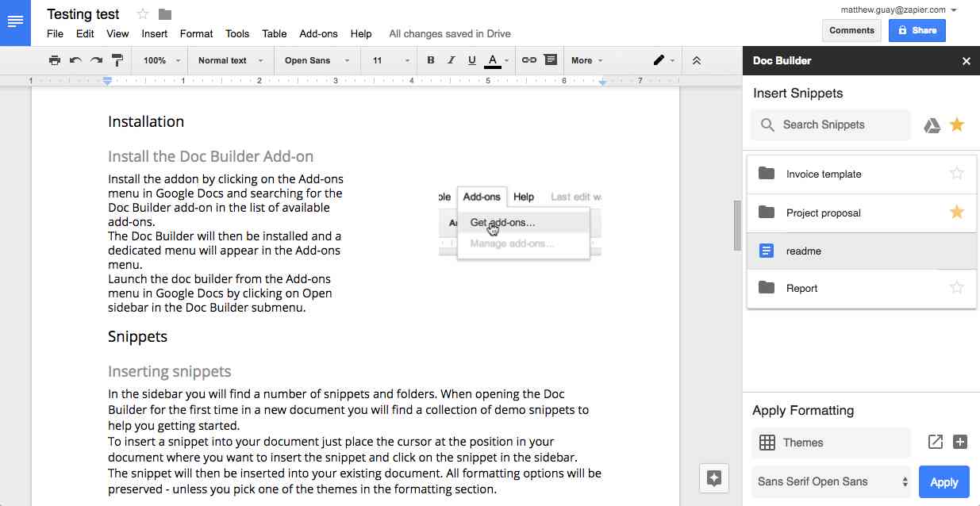Open the View menu
Image resolution: width=980 pixels, height=506 pixels.
(x=117, y=34)
